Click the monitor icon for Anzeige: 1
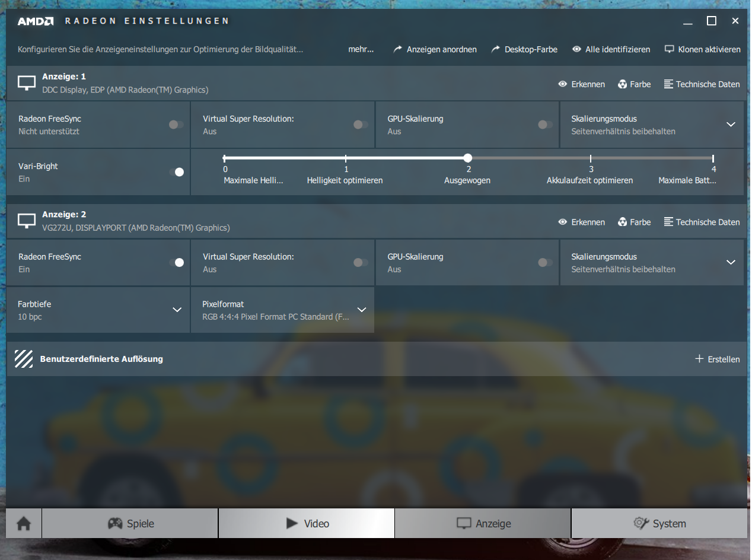This screenshot has height=560, width=752. 27,83
